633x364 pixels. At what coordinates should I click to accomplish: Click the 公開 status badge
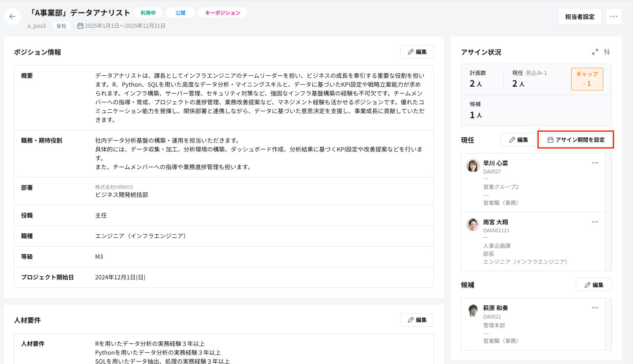coord(180,12)
